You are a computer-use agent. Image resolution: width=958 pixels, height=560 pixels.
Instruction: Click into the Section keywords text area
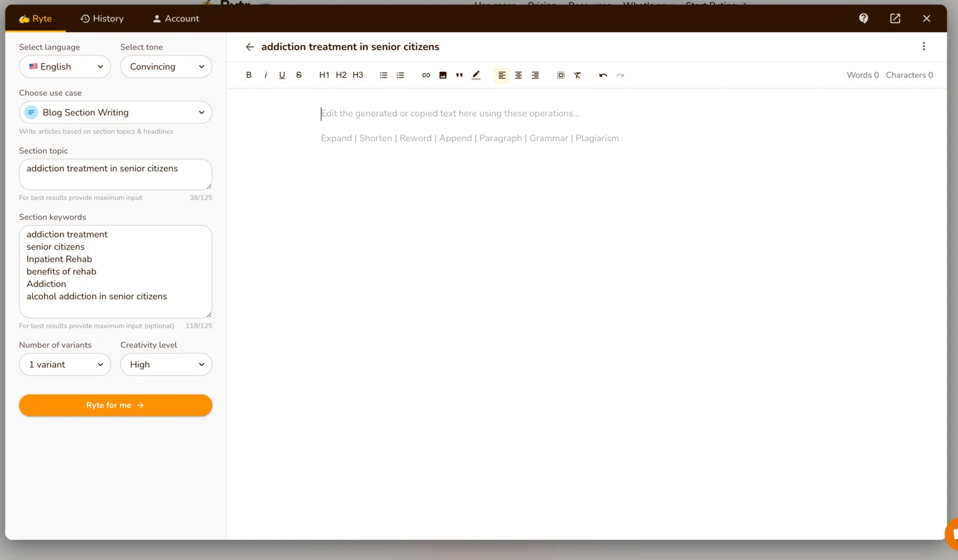tap(116, 272)
